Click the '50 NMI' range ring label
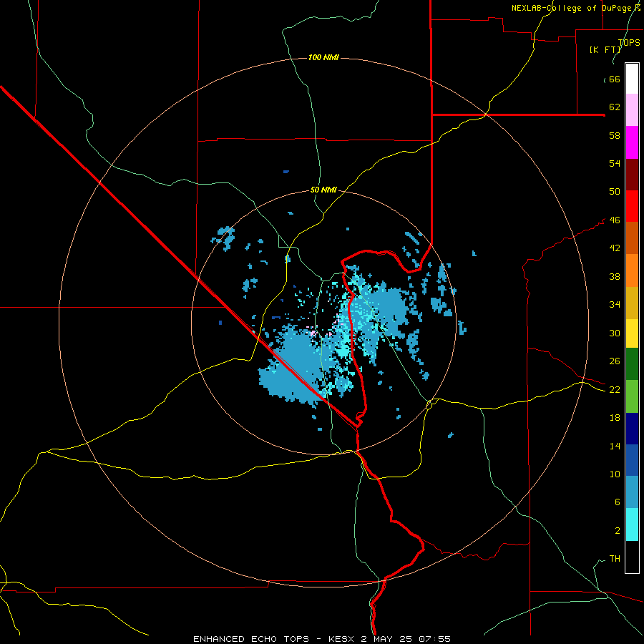The height and width of the screenshot is (644, 644). tap(323, 190)
